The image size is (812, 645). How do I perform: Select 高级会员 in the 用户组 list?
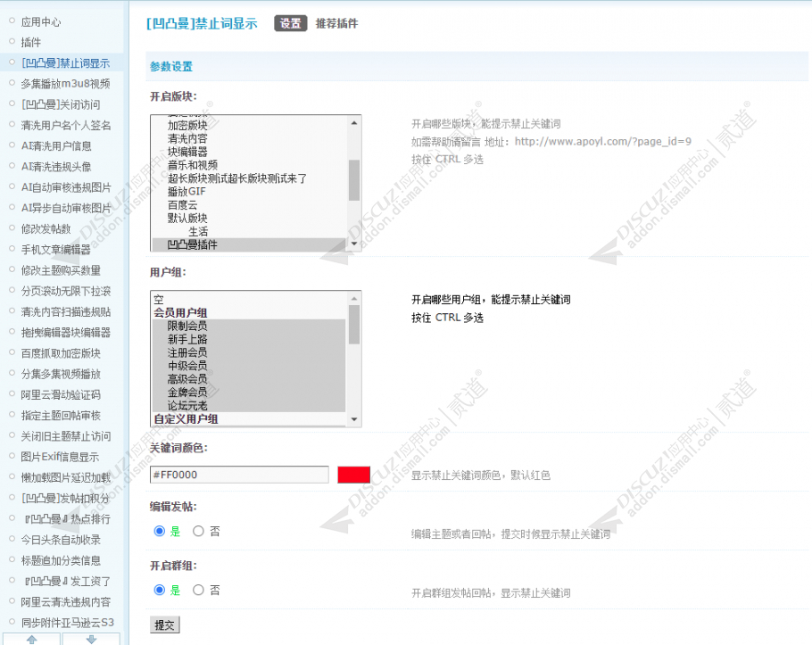pos(249,379)
